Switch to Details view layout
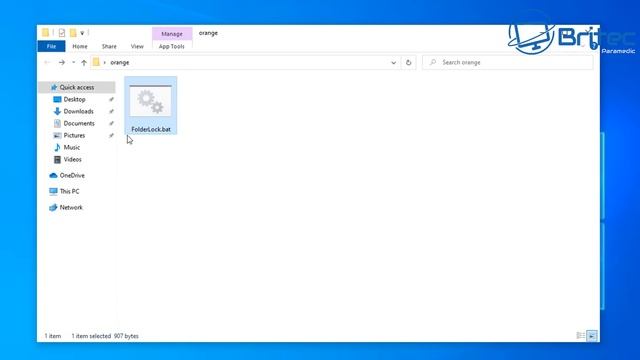This screenshot has height=360, width=640. click(580, 336)
